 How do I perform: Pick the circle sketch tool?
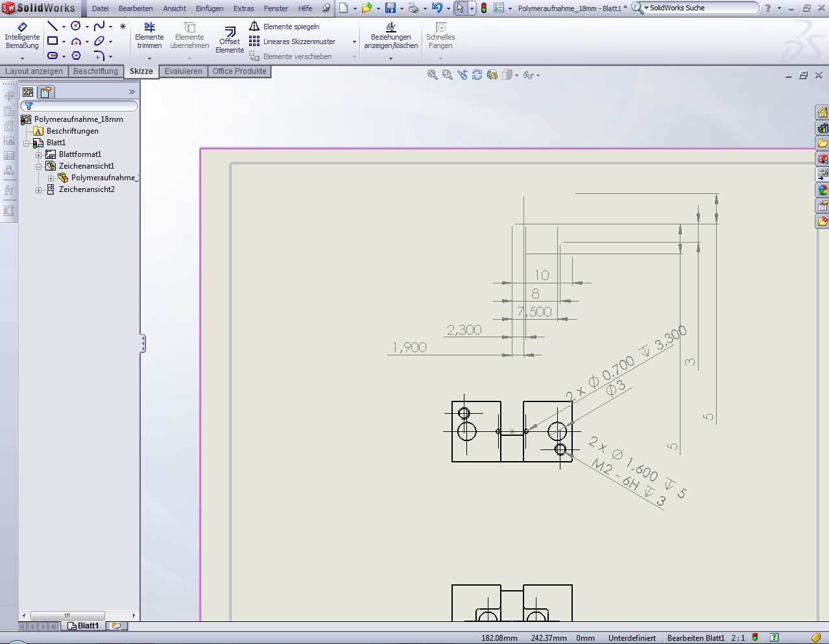click(76, 26)
